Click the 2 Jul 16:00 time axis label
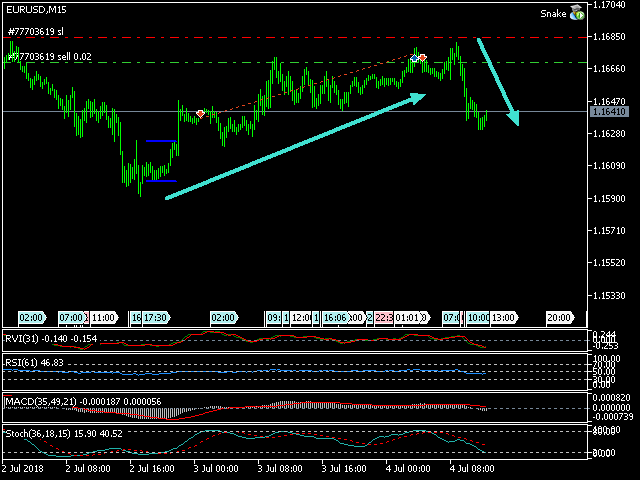This screenshot has height=480, width=640. tap(152, 469)
